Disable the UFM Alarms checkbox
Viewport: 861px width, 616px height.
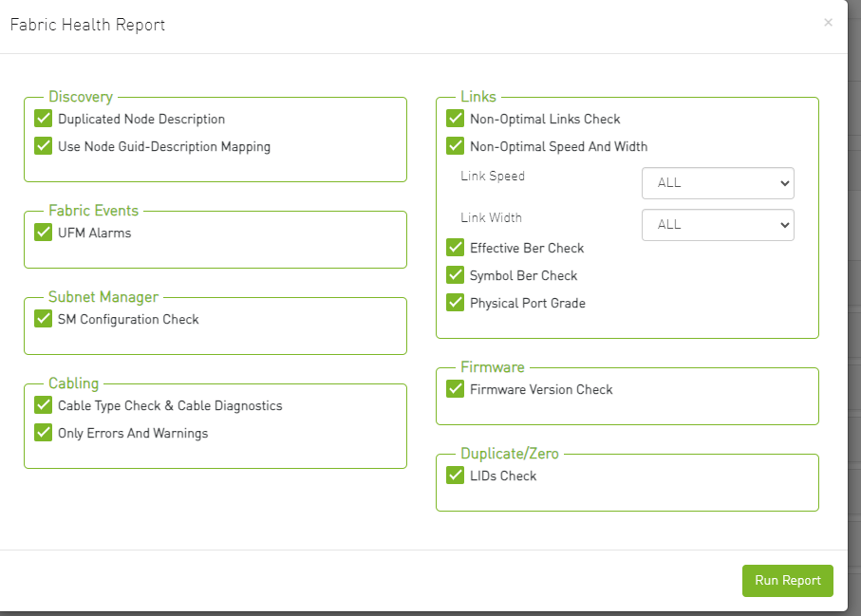(43, 233)
